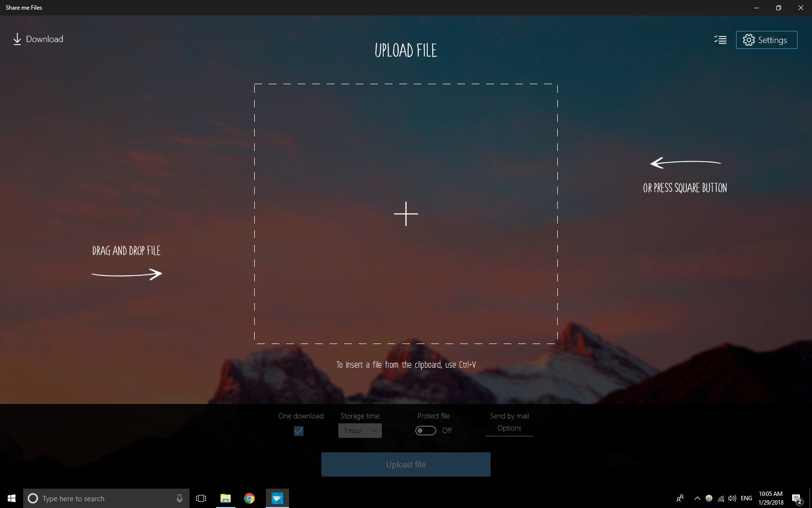Expand the Storage time dropdown
This screenshot has width=812, height=508.
point(360,431)
